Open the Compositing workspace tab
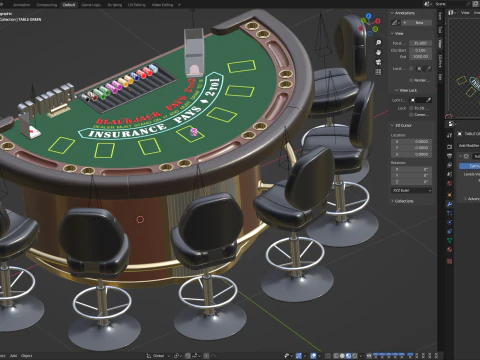480x360 pixels. click(47, 5)
